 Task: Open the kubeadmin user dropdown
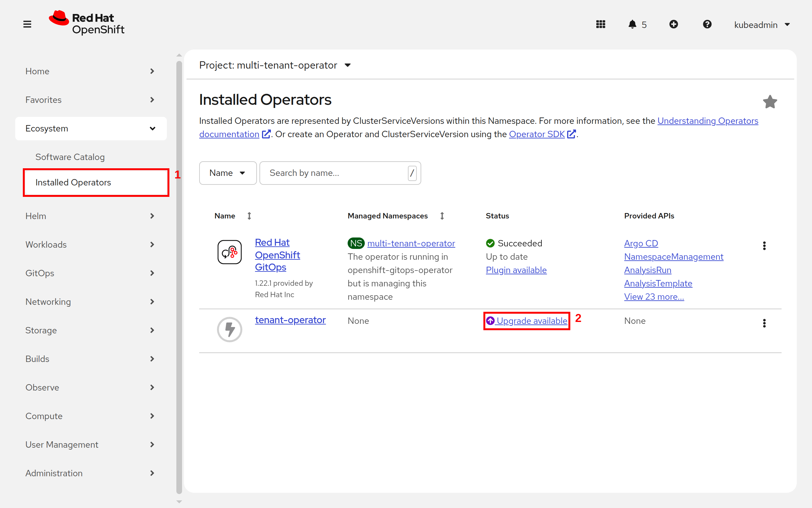[762, 24]
